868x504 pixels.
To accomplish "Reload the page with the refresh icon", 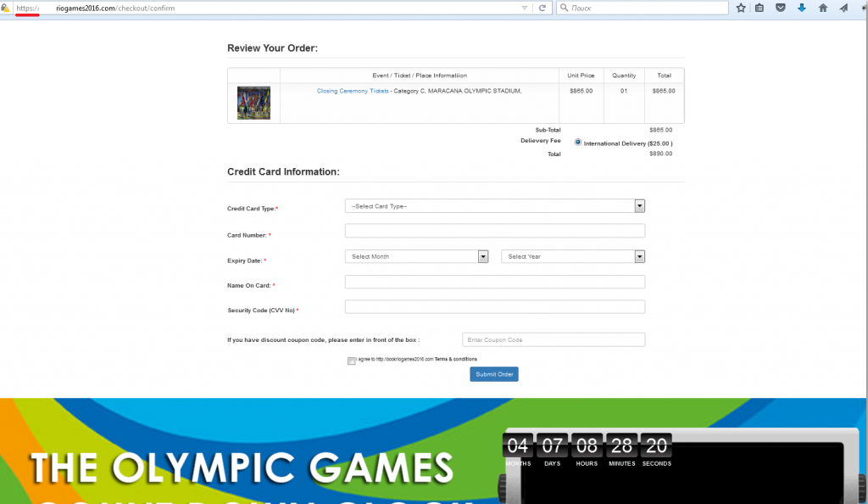I will click(542, 8).
